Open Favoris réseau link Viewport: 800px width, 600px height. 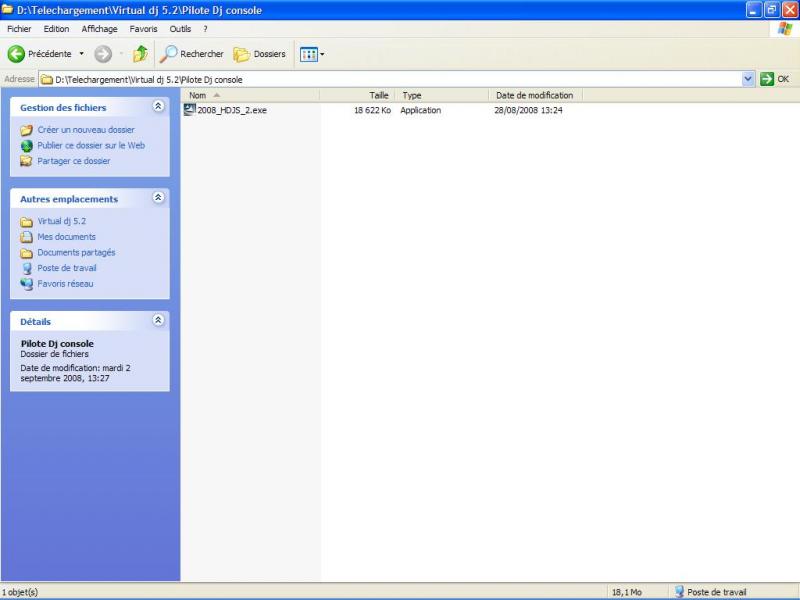click(x=65, y=284)
